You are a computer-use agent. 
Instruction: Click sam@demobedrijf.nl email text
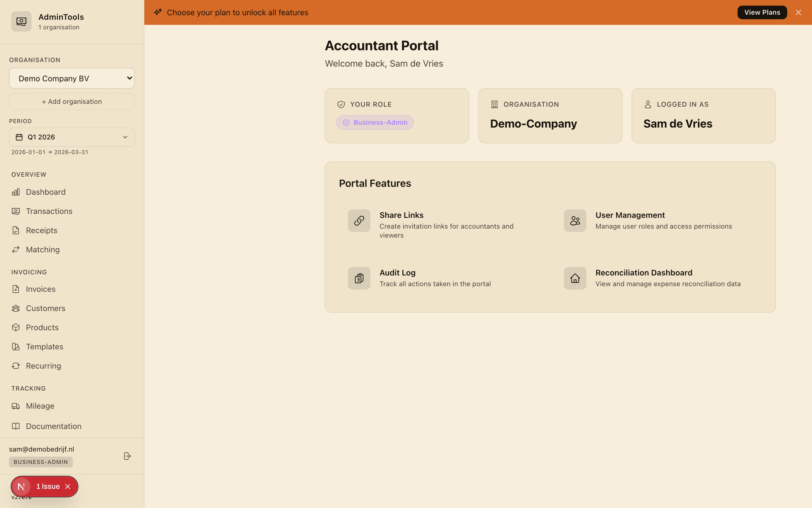[x=42, y=449]
